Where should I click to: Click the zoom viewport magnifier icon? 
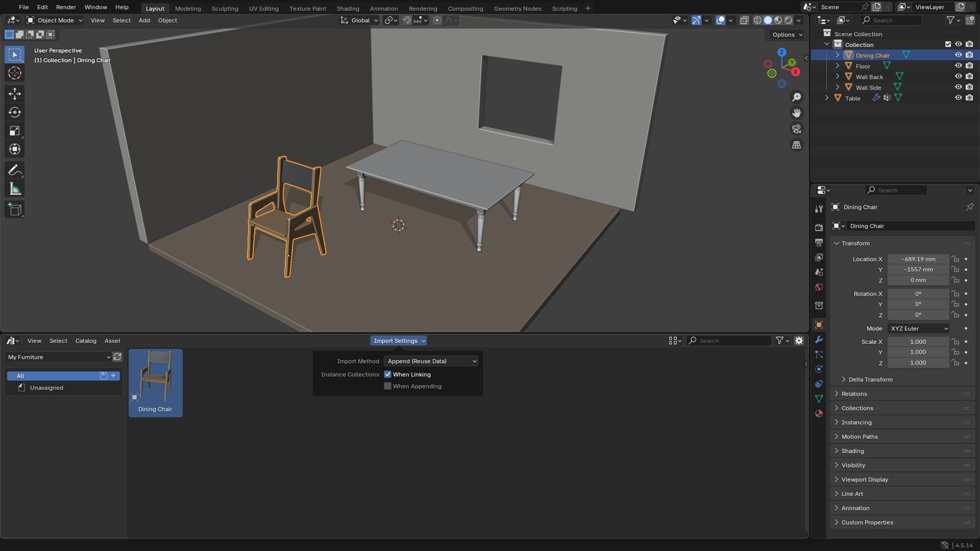796,97
